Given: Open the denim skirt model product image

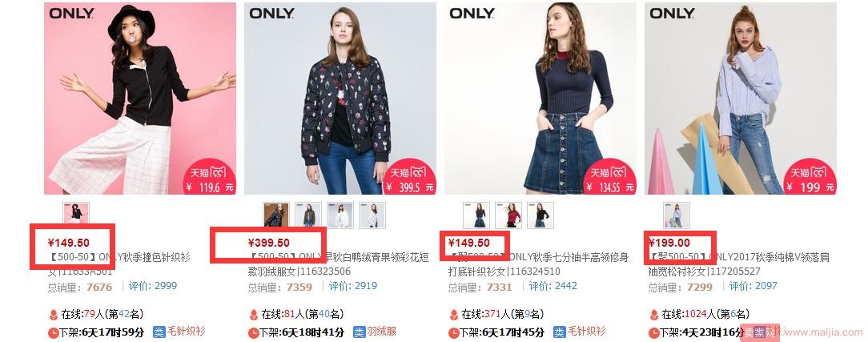Looking at the screenshot, I should pos(540,99).
